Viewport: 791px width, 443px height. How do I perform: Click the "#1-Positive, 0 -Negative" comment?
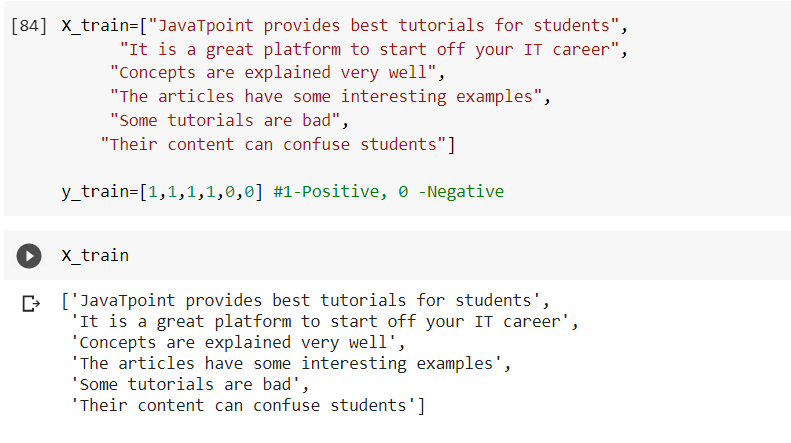(x=388, y=192)
